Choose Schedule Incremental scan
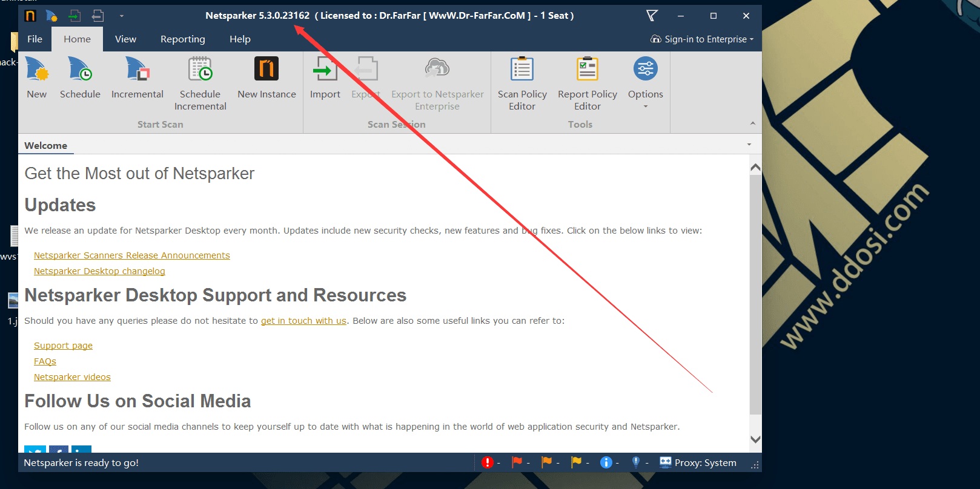This screenshot has width=980, height=489. click(x=200, y=84)
